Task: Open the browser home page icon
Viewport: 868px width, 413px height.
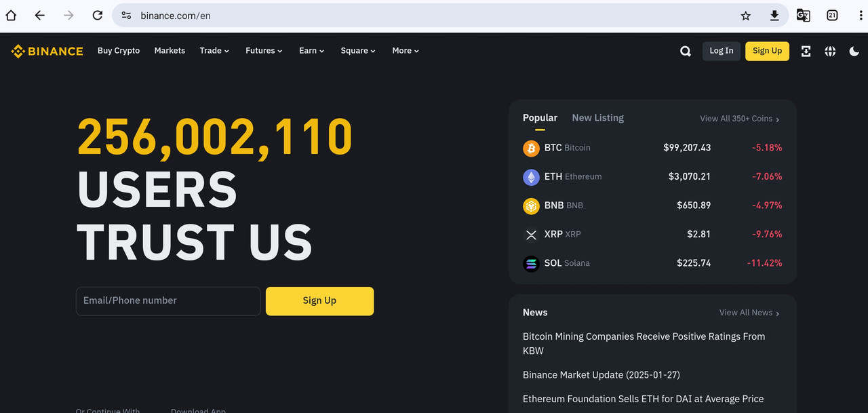Action: pos(11,15)
